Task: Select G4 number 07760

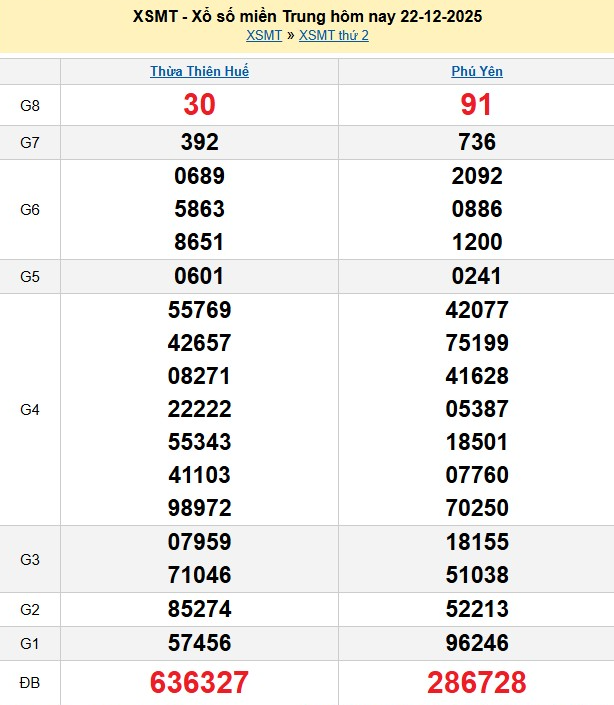Action: coord(477,475)
